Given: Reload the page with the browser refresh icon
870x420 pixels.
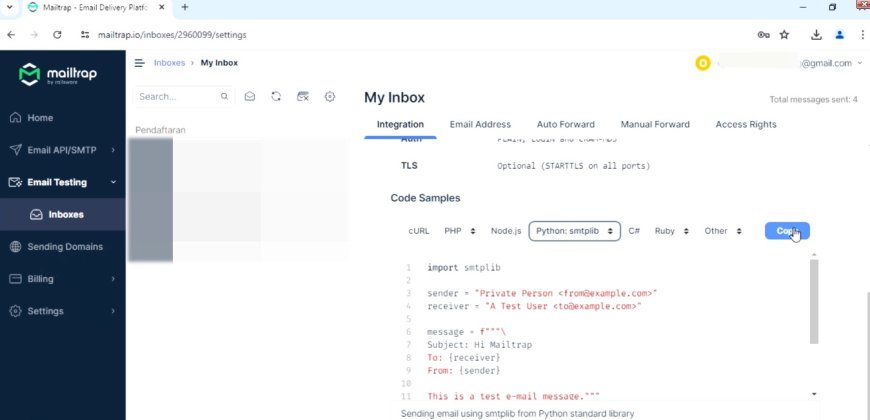Looking at the screenshot, I should [x=57, y=34].
